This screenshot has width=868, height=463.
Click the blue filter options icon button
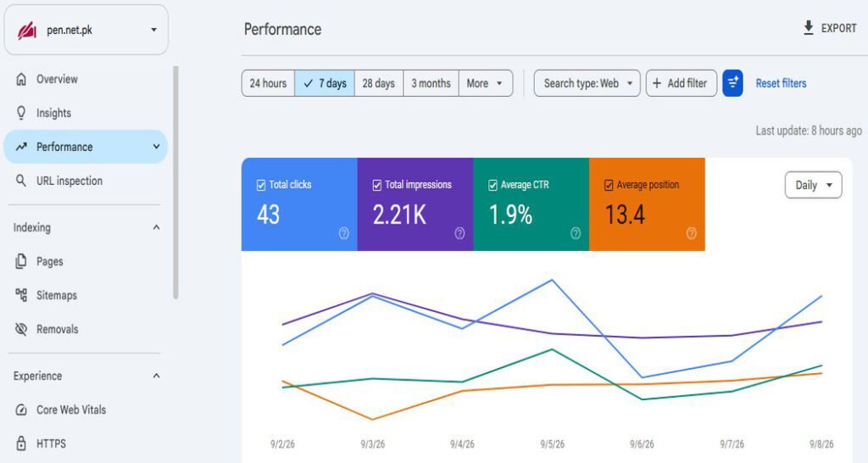[732, 83]
